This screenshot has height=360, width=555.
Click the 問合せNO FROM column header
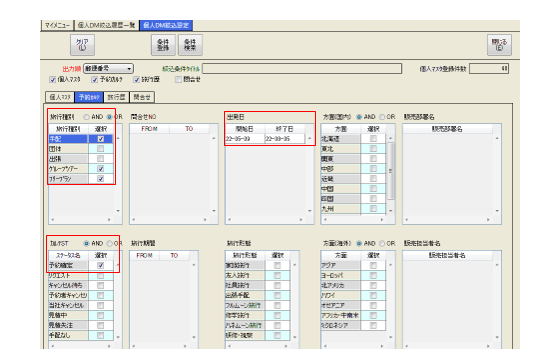click(149, 129)
